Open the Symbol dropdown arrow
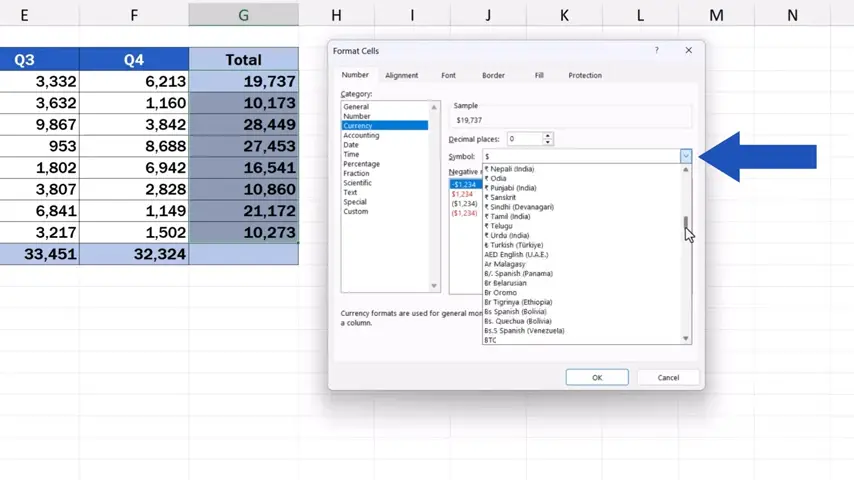This screenshot has height=480, width=854. pyautogui.click(x=686, y=156)
